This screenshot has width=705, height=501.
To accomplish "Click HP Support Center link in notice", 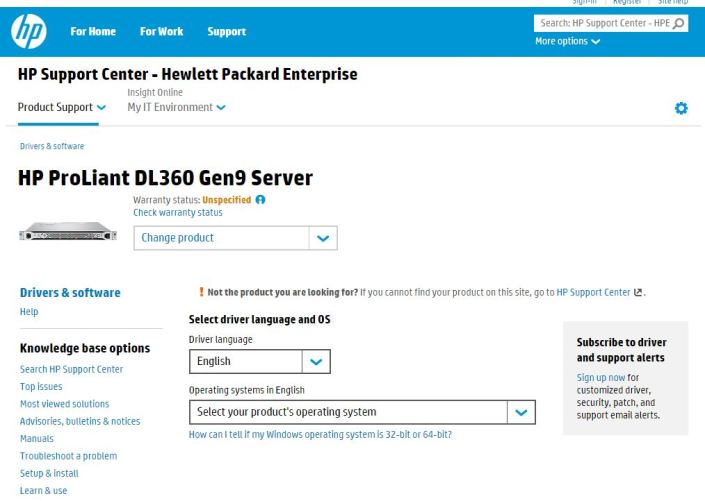I will tap(593, 292).
